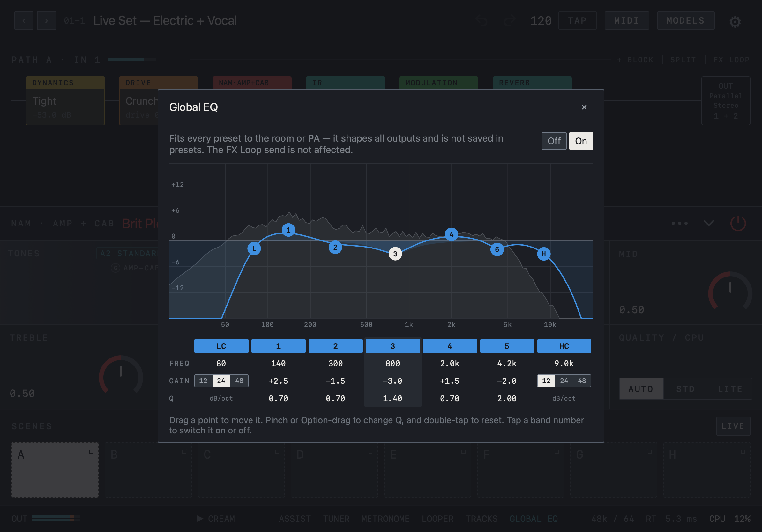This screenshot has height=532, width=762.
Task: Select high-cut node H on EQ graph
Action: [543, 254]
